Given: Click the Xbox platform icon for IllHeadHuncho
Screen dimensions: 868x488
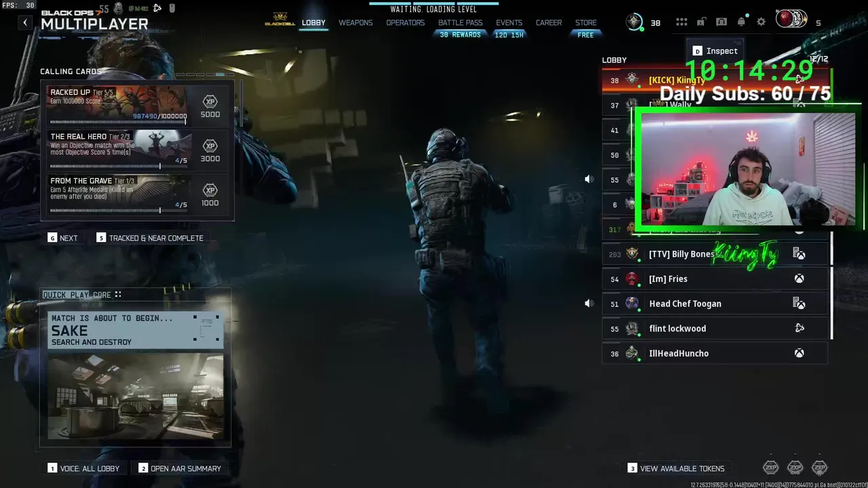Looking at the screenshot, I should click(800, 353).
